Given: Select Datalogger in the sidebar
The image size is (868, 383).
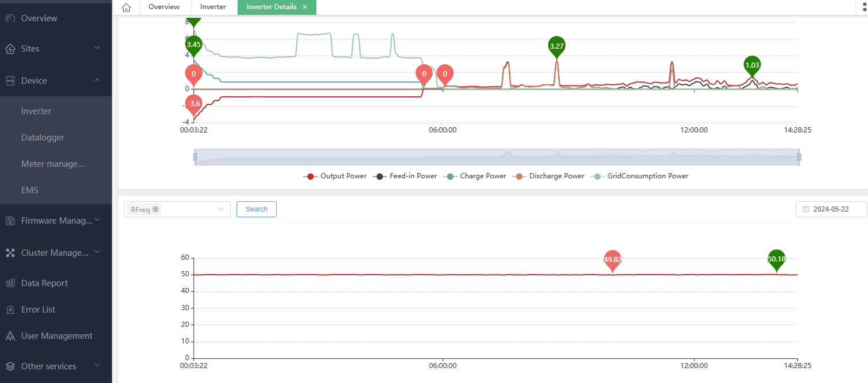Looking at the screenshot, I should [43, 138].
